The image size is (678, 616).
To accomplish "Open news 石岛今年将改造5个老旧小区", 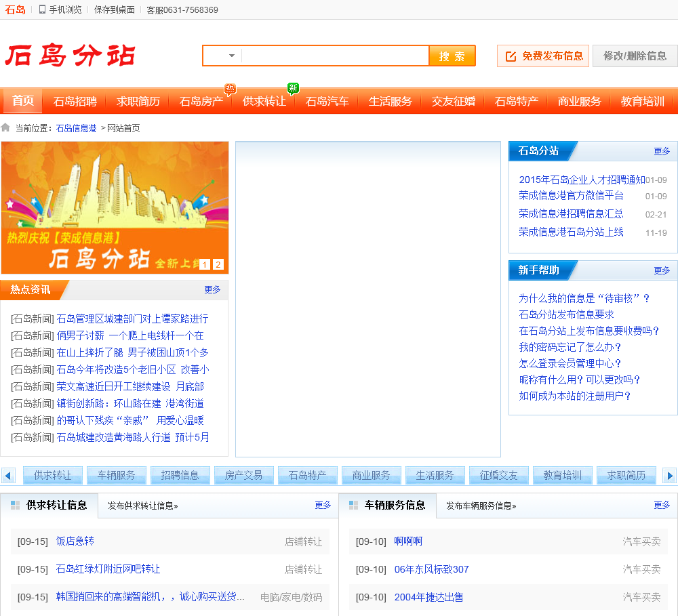I will click(x=133, y=369).
